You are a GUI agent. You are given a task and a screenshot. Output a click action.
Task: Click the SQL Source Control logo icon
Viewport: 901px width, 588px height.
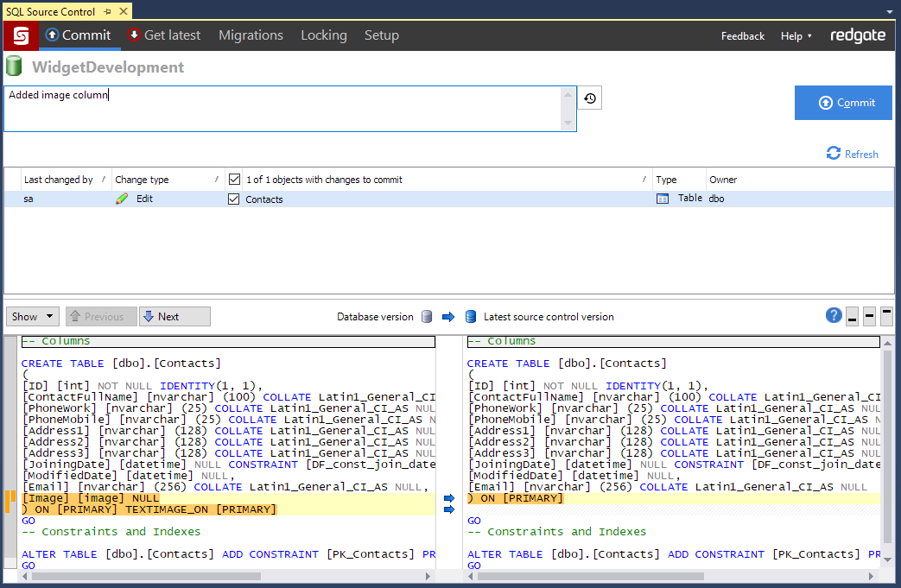click(21, 35)
